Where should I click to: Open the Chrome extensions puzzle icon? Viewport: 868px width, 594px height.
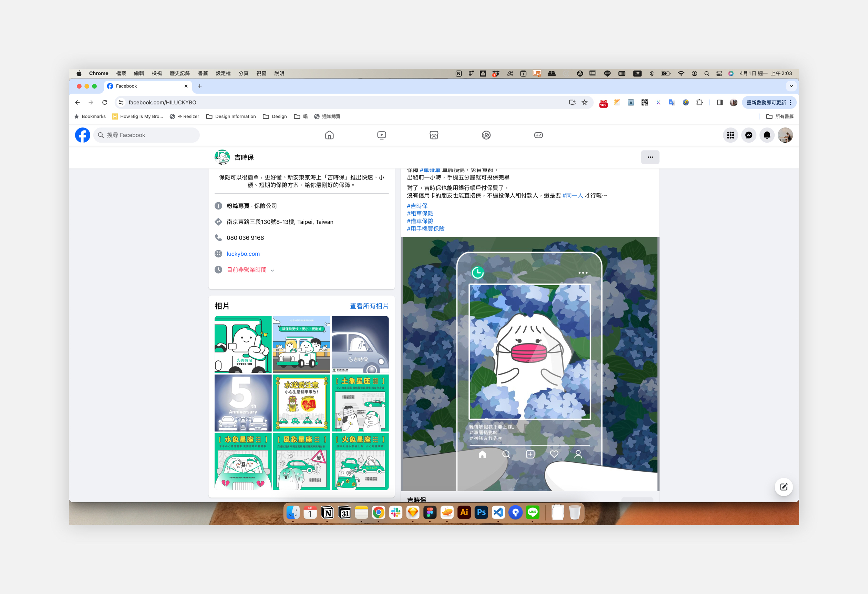[x=700, y=102]
